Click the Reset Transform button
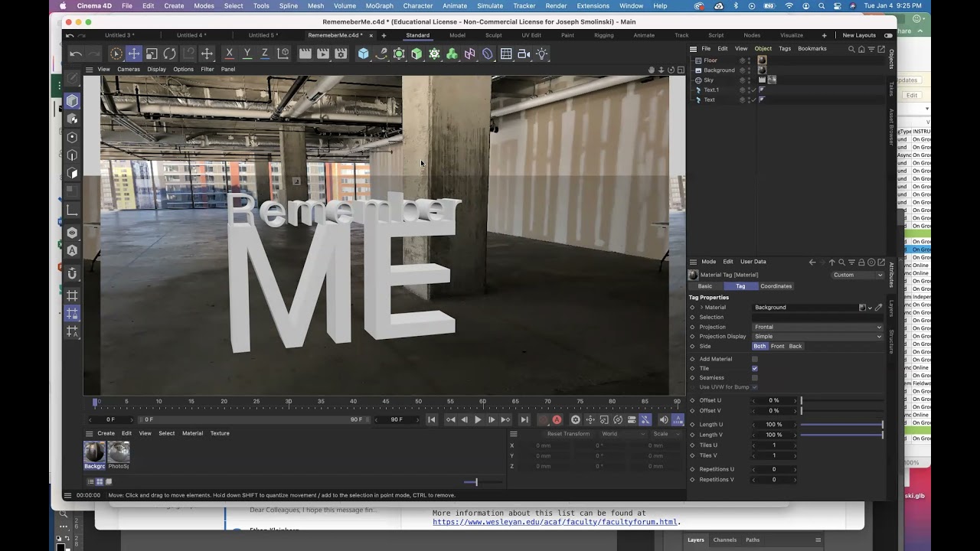This screenshot has height=551, width=980. pos(568,434)
